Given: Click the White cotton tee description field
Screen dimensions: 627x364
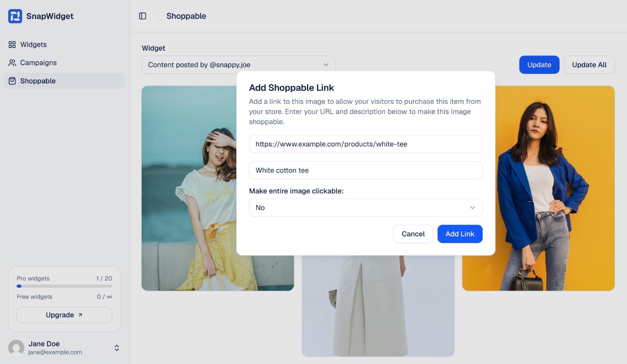Looking at the screenshot, I should tap(366, 170).
